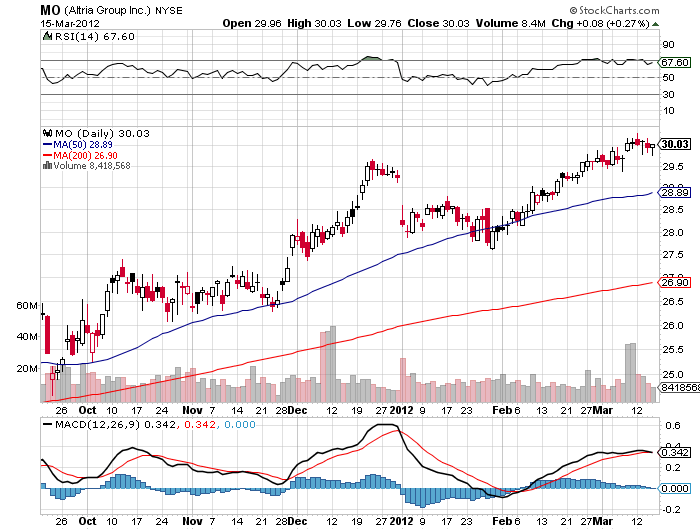Click the 0.342 MACD tag on right axis
This screenshot has height=530, width=700.
pyautogui.click(x=675, y=453)
